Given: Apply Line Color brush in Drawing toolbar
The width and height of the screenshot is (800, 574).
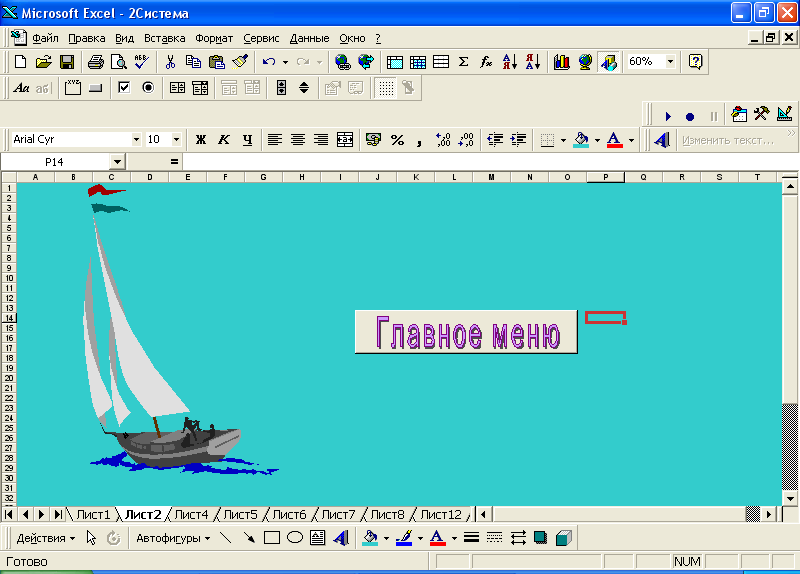Looking at the screenshot, I should pyautogui.click(x=404, y=538).
